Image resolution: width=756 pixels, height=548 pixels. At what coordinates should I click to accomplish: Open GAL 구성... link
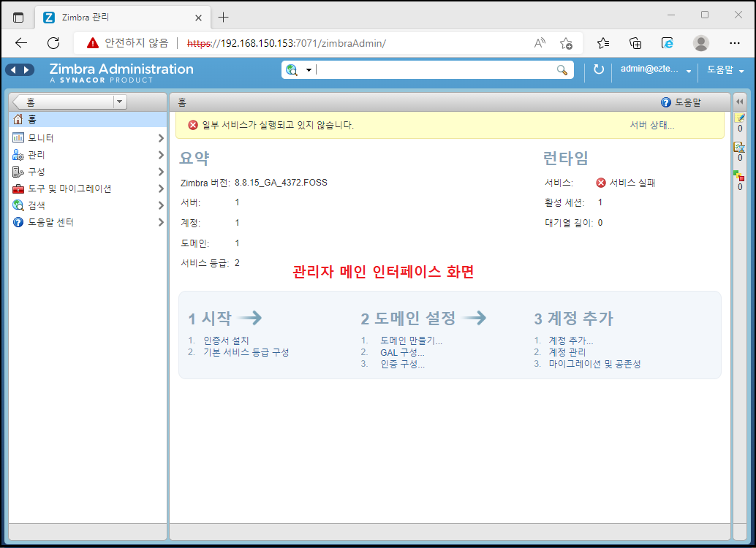tap(403, 352)
